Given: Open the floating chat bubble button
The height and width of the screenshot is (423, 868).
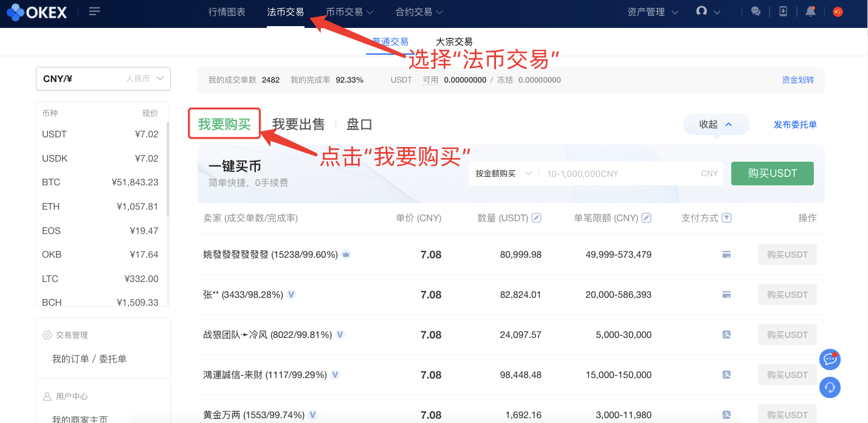Looking at the screenshot, I should tap(830, 360).
